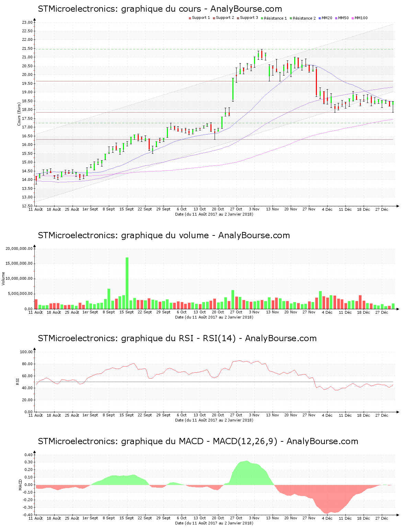The image size is (412, 532).
Task: Click the 0.40 MACD axis label
Action: coord(28,455)
